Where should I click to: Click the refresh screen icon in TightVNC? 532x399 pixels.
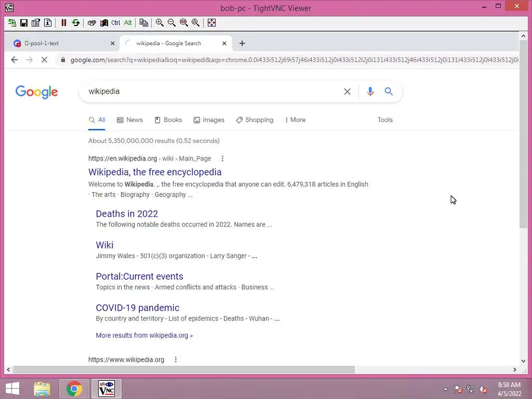[76, 23]
